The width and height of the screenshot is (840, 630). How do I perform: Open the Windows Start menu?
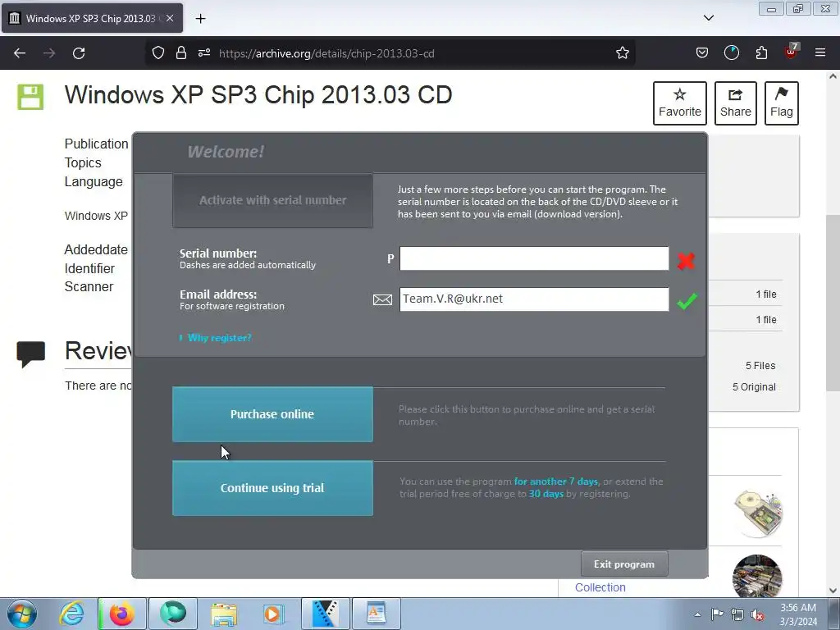pos(22,614)
